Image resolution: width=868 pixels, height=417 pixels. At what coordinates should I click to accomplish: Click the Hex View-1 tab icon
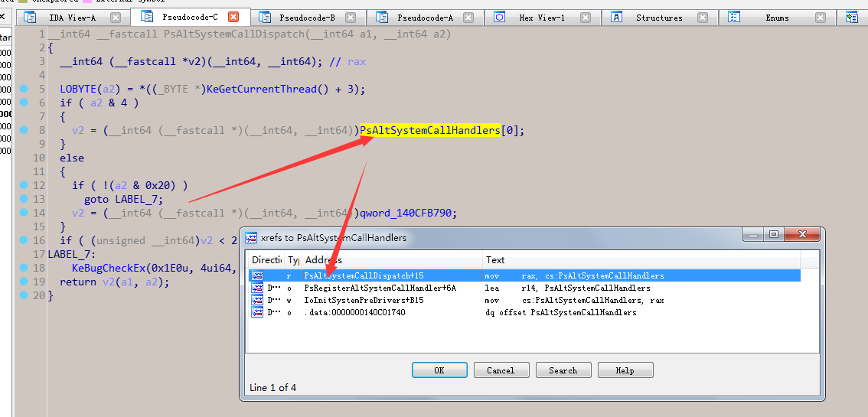click(x=499, y=18)
